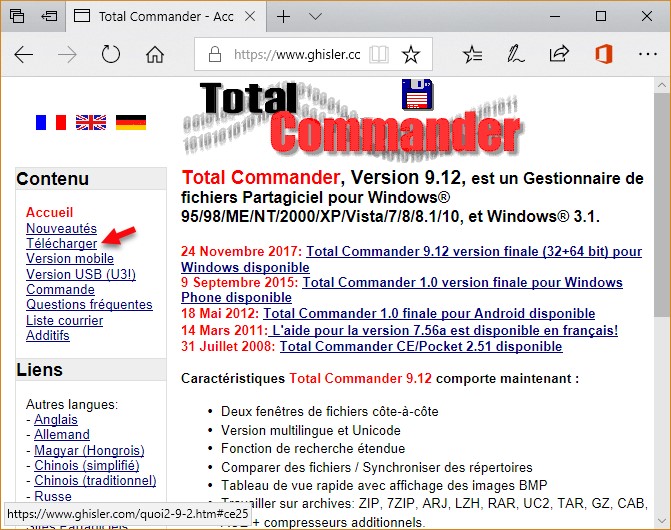Open the Liste courrier link
This screenshot has width=671, height=530.
(65, 320)
